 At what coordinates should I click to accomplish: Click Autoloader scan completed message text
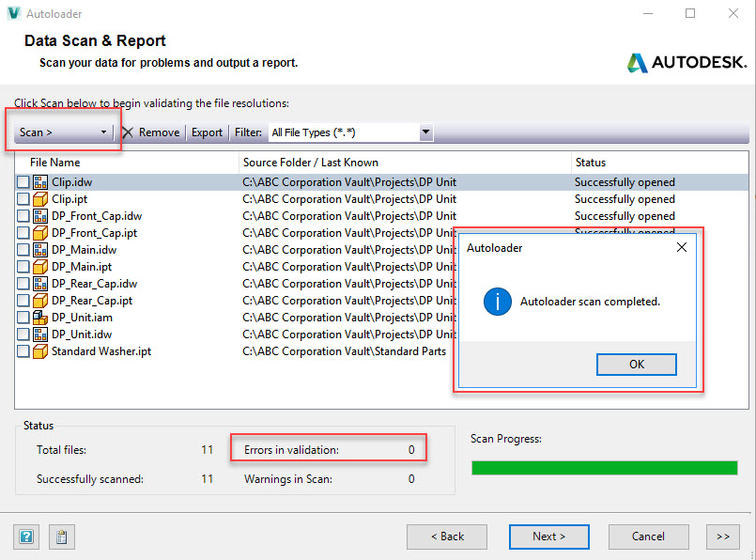[590, 302]
